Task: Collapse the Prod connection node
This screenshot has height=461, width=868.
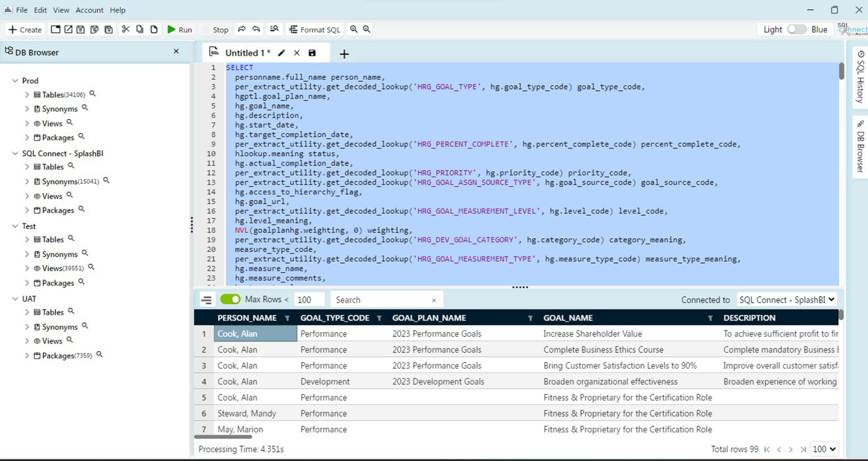Action: (x=15, y=81)
